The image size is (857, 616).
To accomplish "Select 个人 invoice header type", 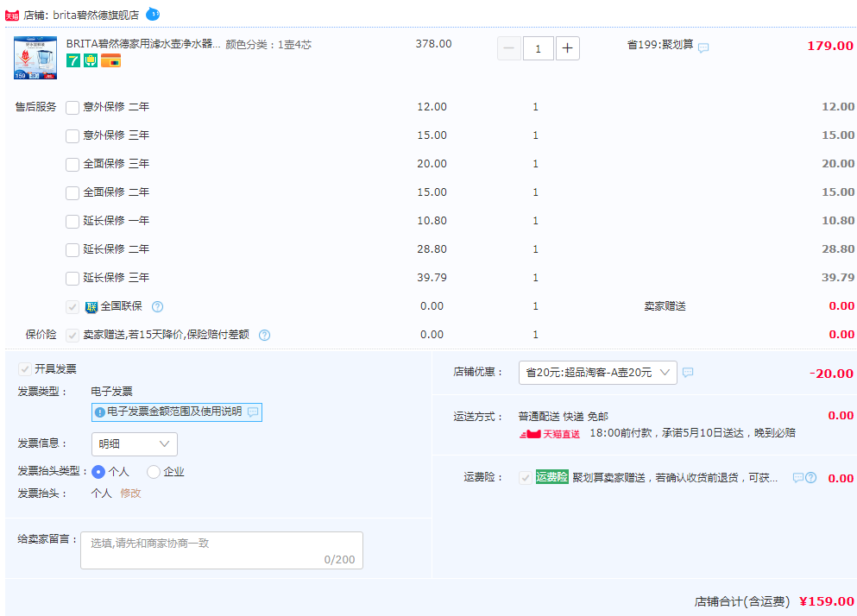I will tap(98, 472).
